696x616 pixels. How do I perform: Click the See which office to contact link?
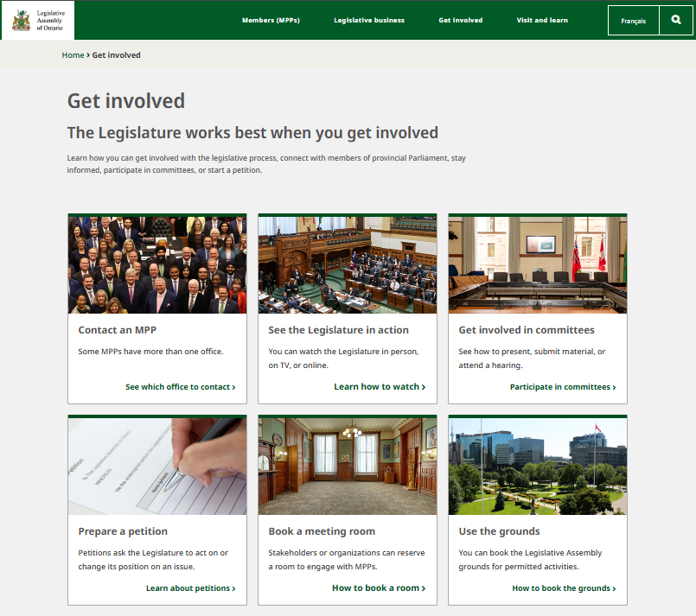[x=180, y=387]
